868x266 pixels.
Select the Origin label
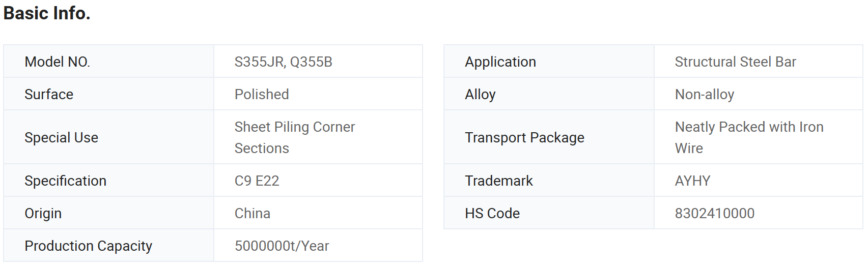(43, 214)
